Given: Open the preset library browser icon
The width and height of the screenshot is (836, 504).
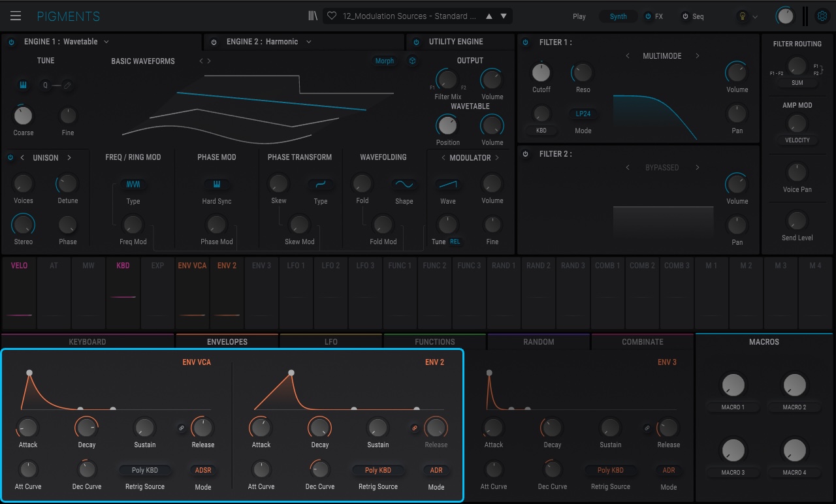Looking at the screenshot, I should pyautogui.click(x=313, y=16).
